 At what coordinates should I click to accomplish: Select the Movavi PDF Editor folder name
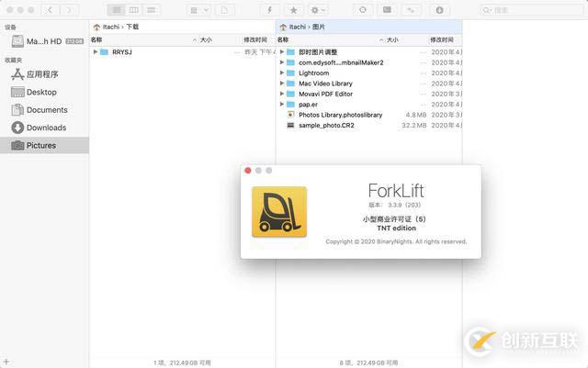(x=325, y=94)
